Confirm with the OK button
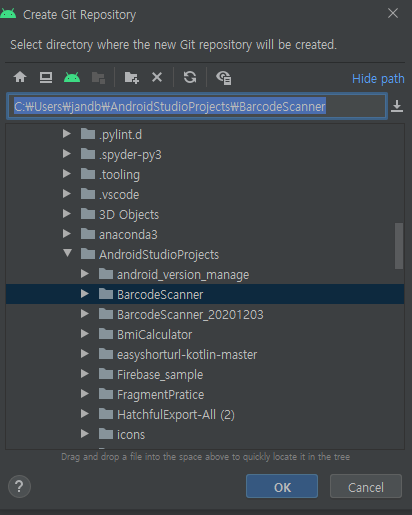 click(x=282, y=487)
